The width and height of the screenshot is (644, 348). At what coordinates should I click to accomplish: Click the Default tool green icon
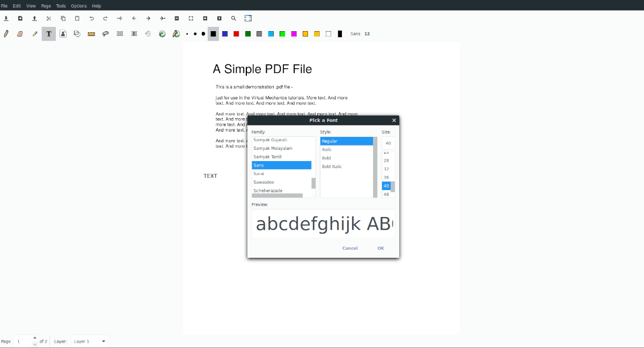pos(163,34)
